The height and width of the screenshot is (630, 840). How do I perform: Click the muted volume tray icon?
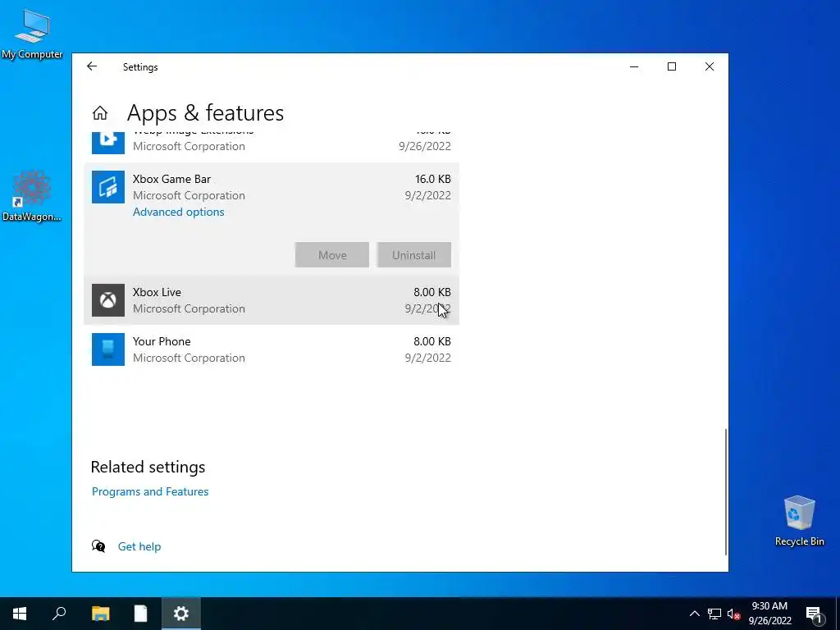coord(734,614)
